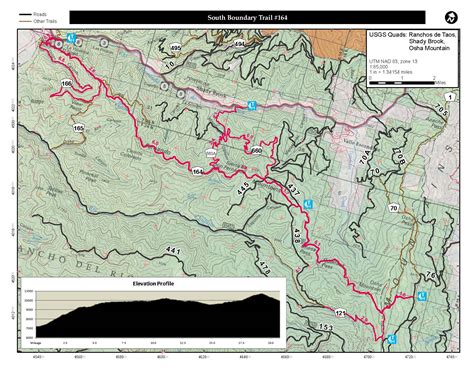Screen dimensions: 474x368
Task: Select the 660 trail number shield
Action: (x=256, y=151)
